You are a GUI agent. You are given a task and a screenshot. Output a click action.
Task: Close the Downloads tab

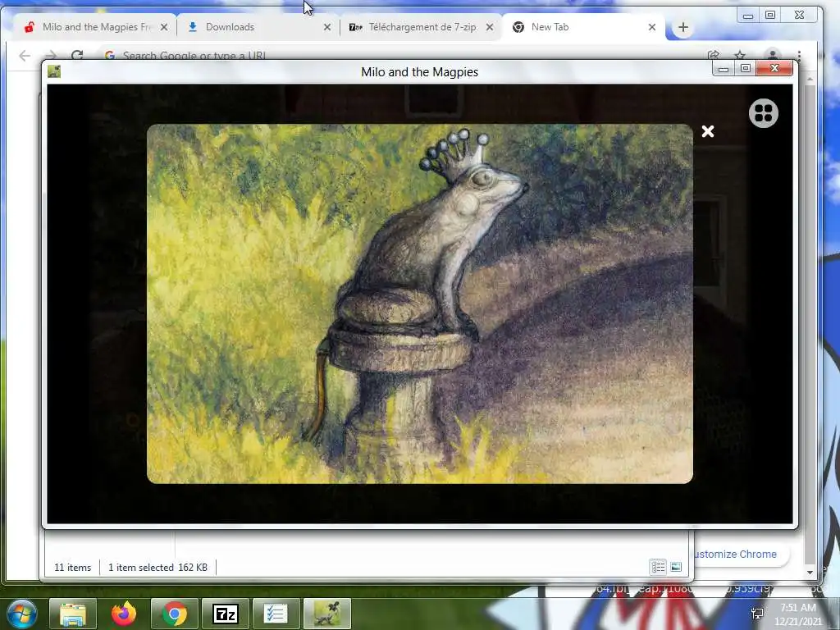tap(326, 27)
